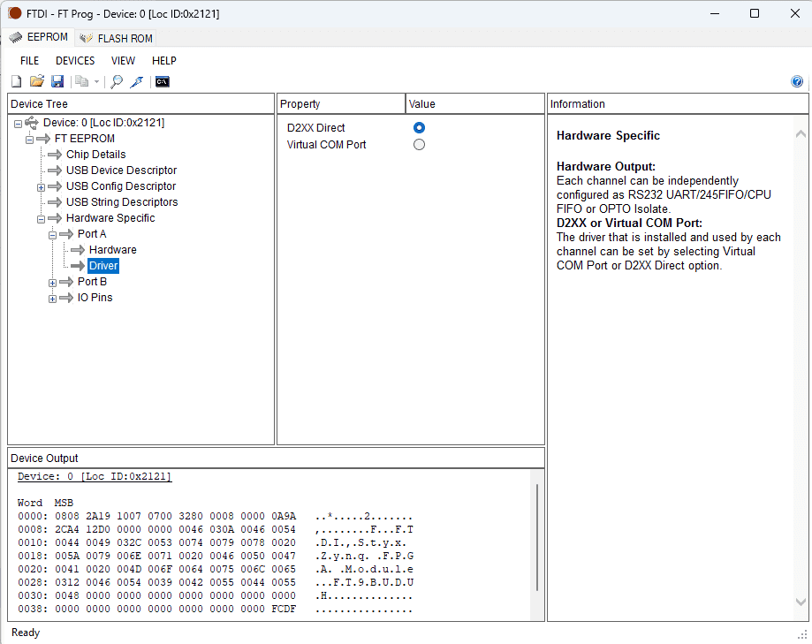The image size is (812, 644).
Task: Select the D2XX Direct radio button
Action: point(419,128)
